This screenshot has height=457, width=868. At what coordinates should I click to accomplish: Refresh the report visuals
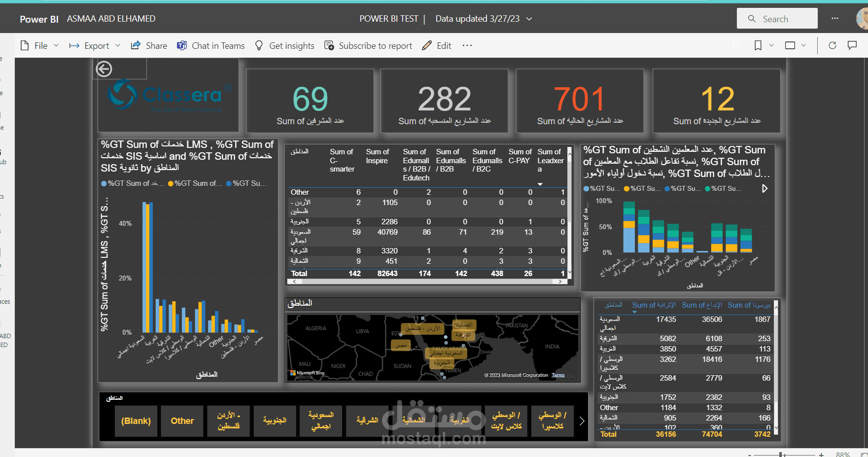click(x=833, y=45)
